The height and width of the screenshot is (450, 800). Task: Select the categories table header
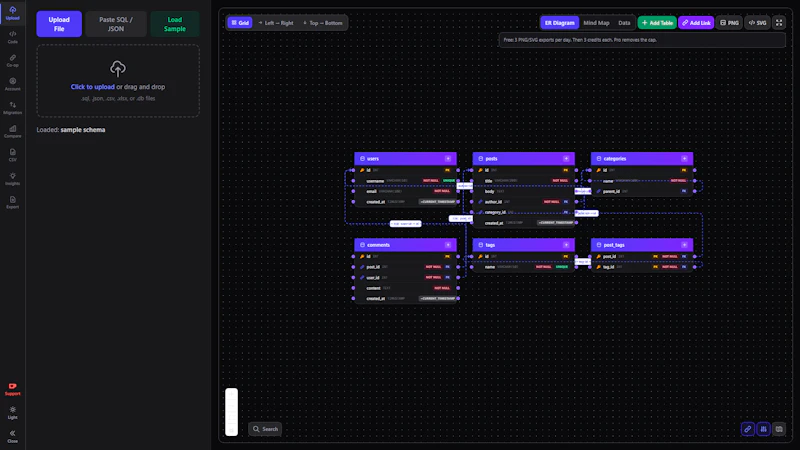(642, 159)
